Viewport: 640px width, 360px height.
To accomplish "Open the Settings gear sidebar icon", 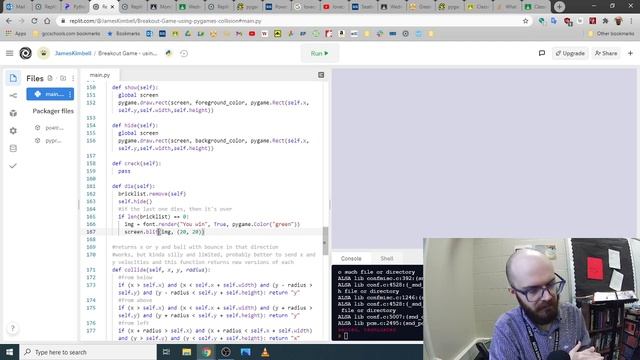I will point(13,131).
